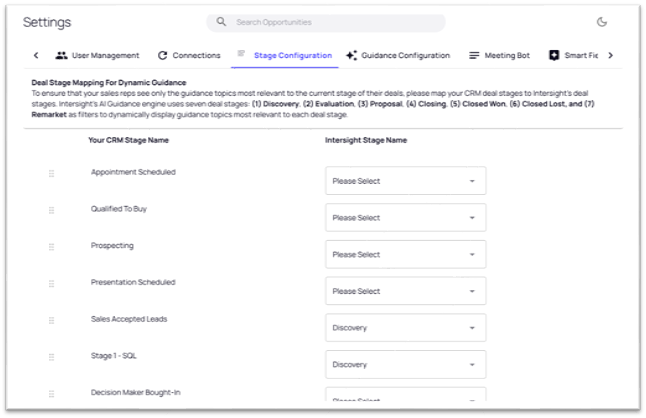This screenshot has height=418, width=646.
Task: Grab drag handle for Decision Maker Bought-In
Action: pyautogui.click(x=51, y=394)
